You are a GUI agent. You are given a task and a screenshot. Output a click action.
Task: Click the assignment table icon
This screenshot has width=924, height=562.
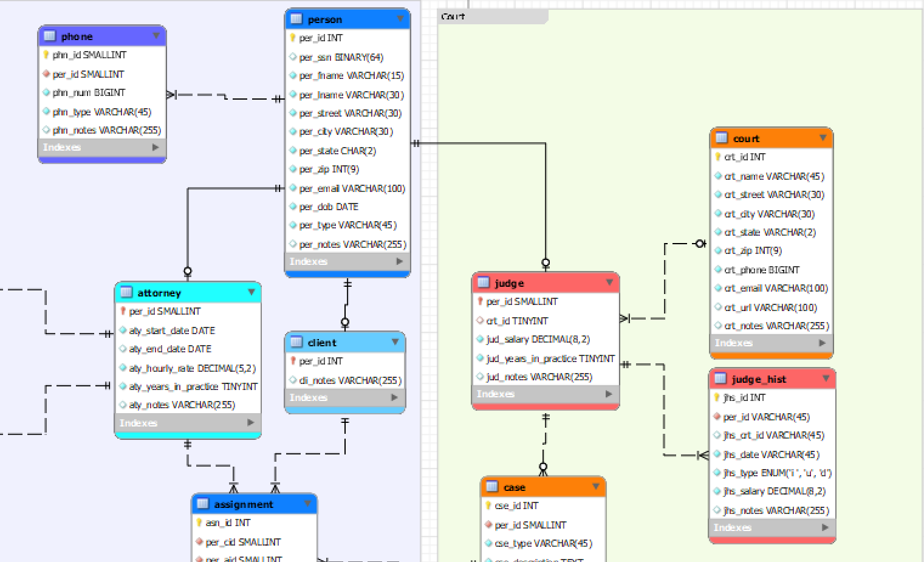[x=203, y=504]
